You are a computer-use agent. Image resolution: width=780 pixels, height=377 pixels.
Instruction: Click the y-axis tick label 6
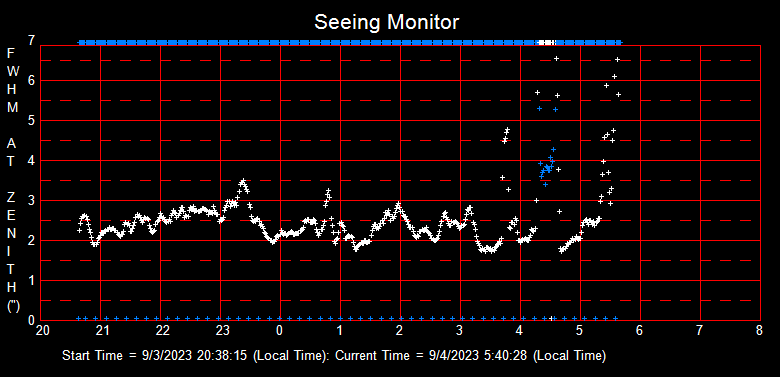tap(31, 80)
